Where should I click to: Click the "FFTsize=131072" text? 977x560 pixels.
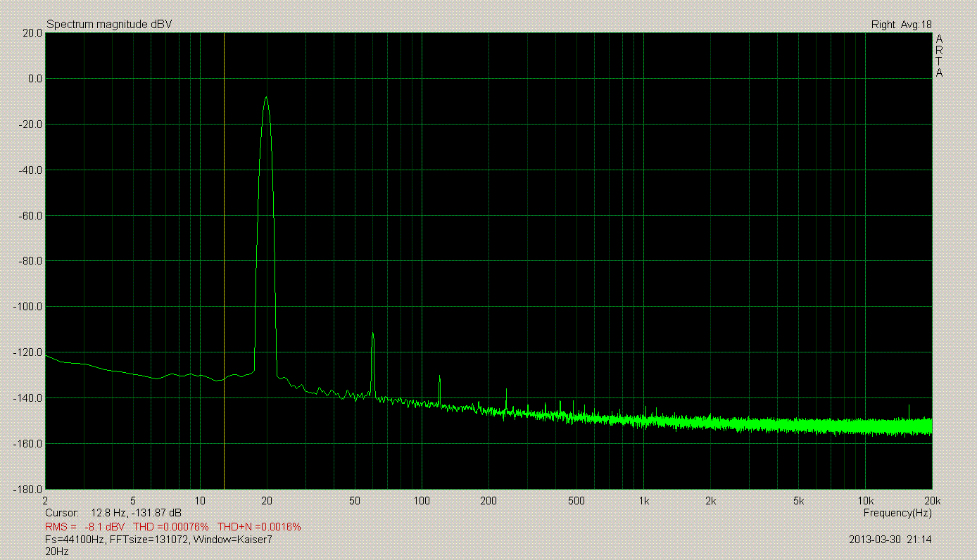click(x=147, y=540)
